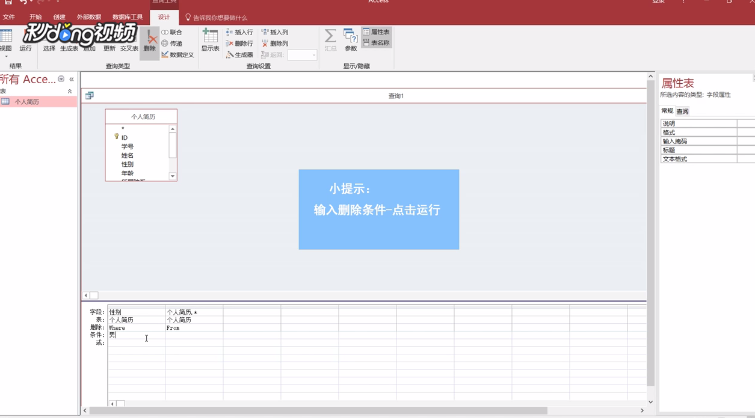Click the 选择 select query button
Viewport: 755px width, 418px height.
[x=49, y=48]
